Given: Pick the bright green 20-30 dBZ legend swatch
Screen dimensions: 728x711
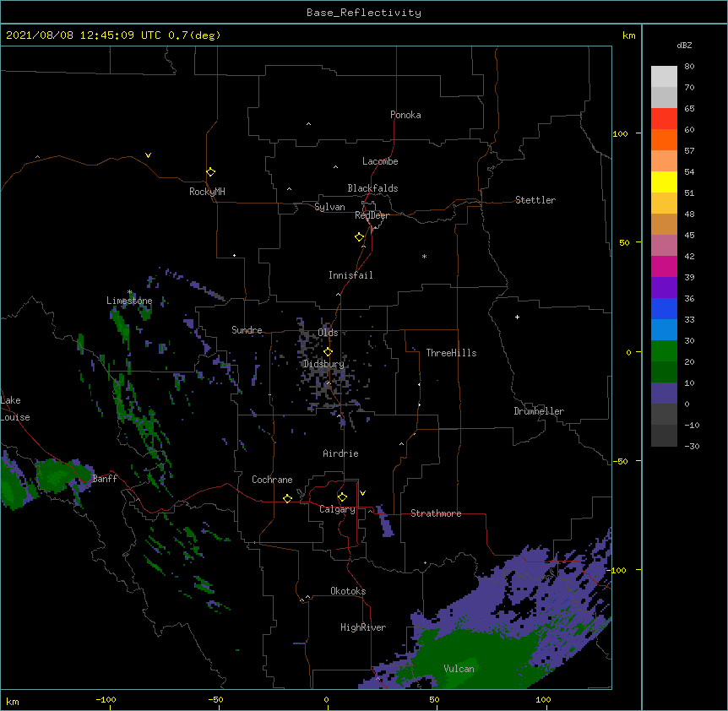Looking at the screenshot, I should [x=664, y=351].
